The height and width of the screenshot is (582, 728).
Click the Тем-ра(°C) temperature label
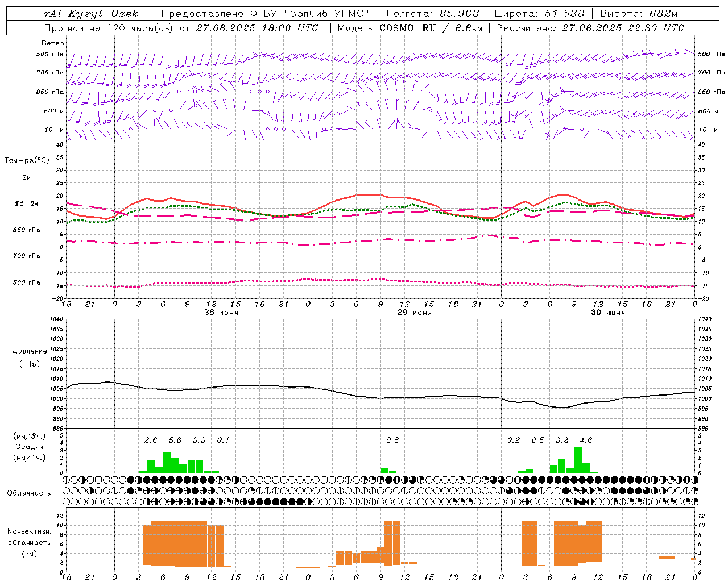point(27,161)
